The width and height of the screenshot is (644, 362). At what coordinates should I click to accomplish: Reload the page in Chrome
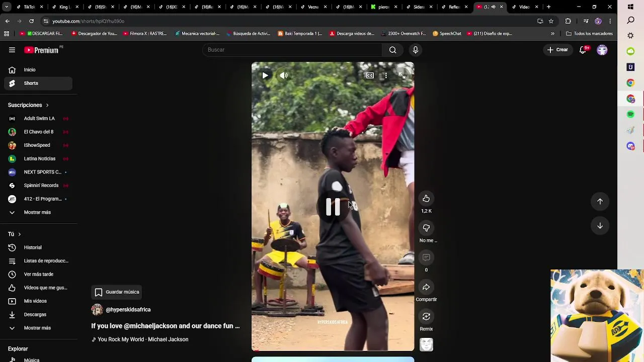point(31,21)
